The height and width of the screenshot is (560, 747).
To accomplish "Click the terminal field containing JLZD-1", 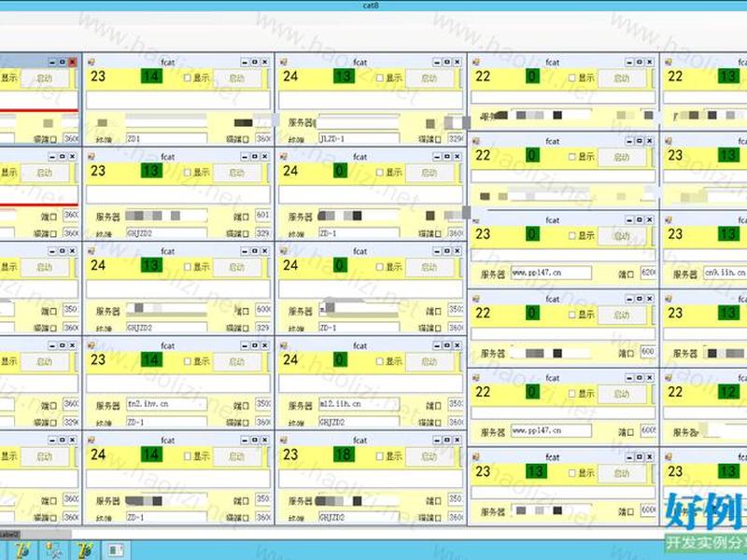I will point(359,138).
